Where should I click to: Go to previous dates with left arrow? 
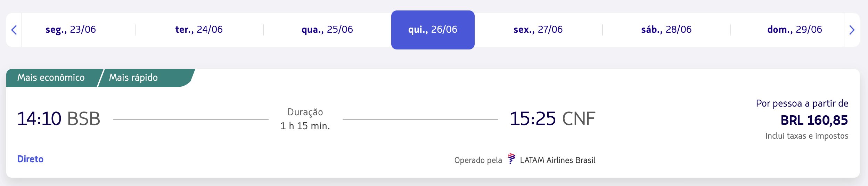[14, 30]
